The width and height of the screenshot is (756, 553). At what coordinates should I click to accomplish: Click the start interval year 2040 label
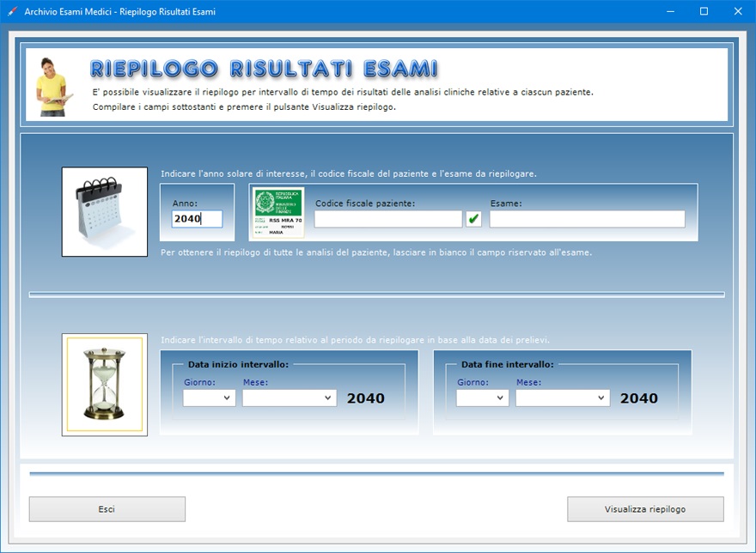(366, 398)
